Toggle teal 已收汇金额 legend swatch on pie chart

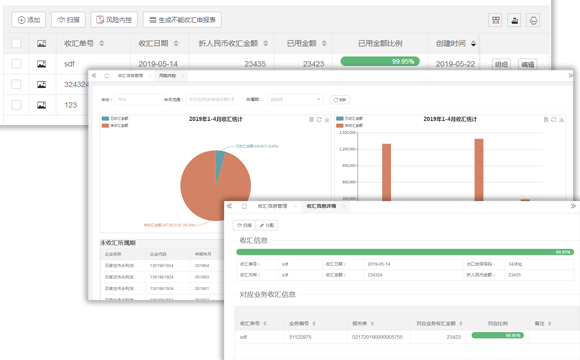105,118
